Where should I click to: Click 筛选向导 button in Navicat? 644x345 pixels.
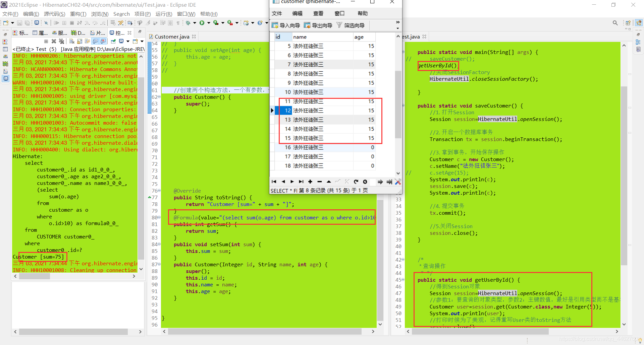click(351, 25)
